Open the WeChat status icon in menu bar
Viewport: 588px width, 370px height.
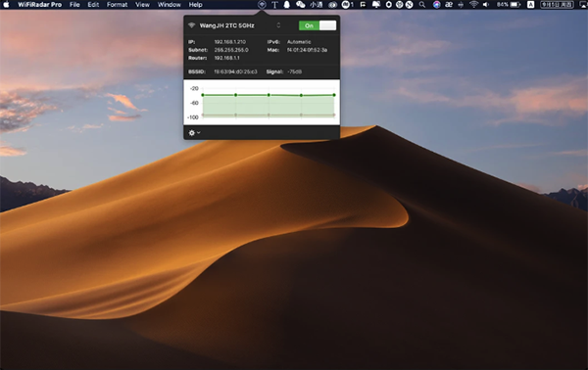point(301,5)
